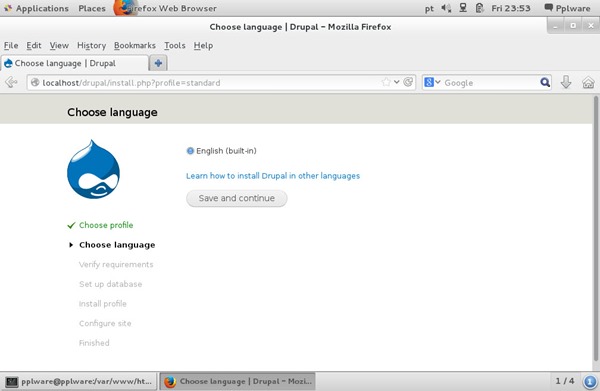Click the site identity globe icon
The height and width of the screenshot is (391, 600).
[35, 82]
